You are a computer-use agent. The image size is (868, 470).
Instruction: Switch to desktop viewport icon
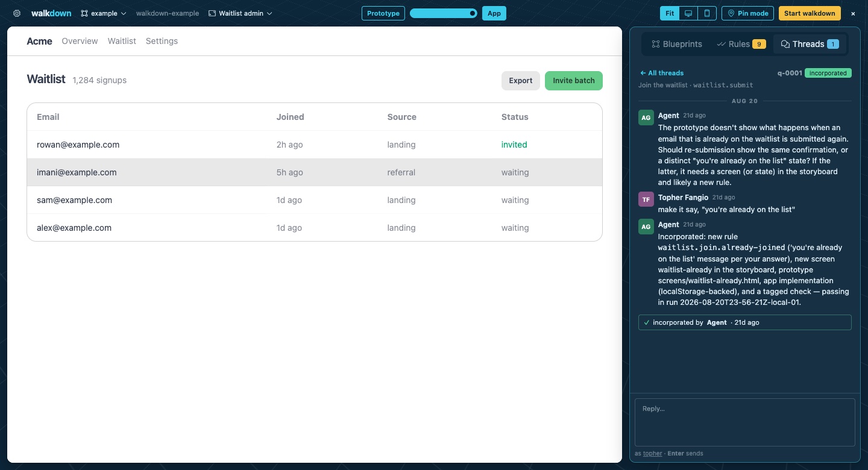(x=688, y=13)
